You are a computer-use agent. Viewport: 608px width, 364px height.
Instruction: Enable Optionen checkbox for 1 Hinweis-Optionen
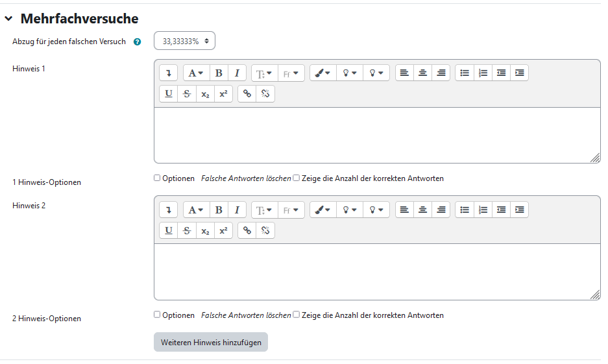157,178
